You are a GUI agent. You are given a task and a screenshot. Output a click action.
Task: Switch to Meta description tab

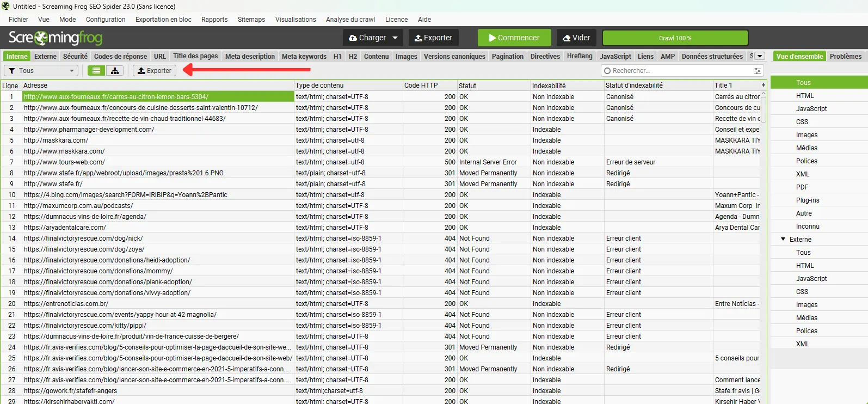(250, 56)
